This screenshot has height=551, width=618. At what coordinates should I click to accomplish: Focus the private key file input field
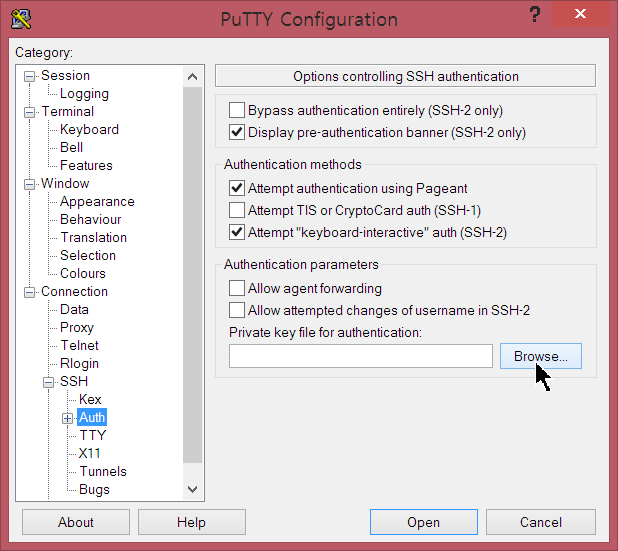coord(361,356)
